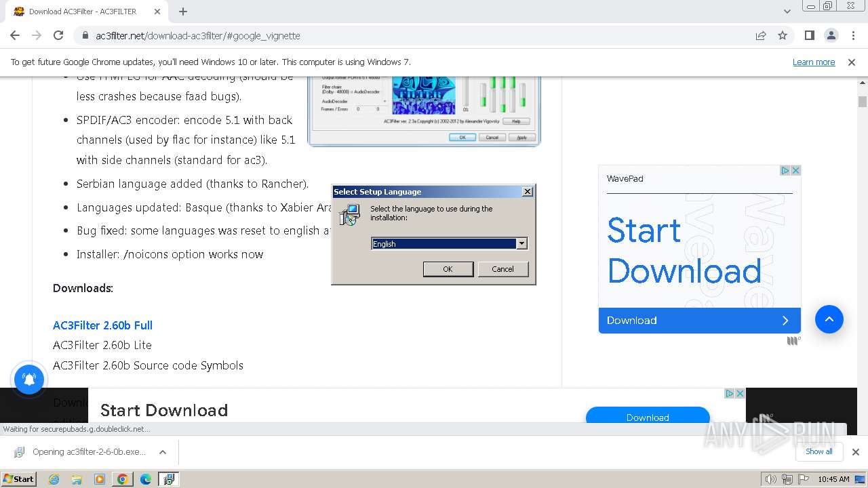The width and height of the screenshot is (868, 488).
Task: Click Download button in bottom banner ad
Action: click(x=648, y=415)
